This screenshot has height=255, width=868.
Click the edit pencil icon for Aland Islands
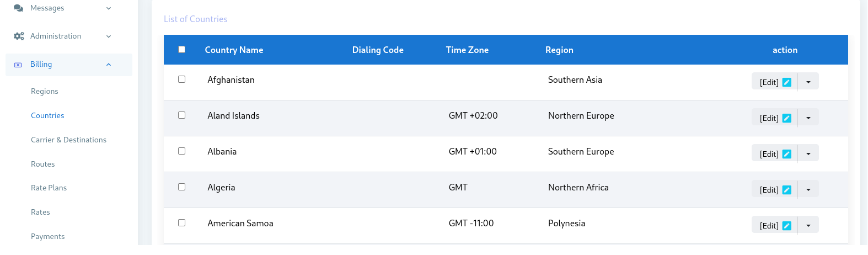point(787,118)
